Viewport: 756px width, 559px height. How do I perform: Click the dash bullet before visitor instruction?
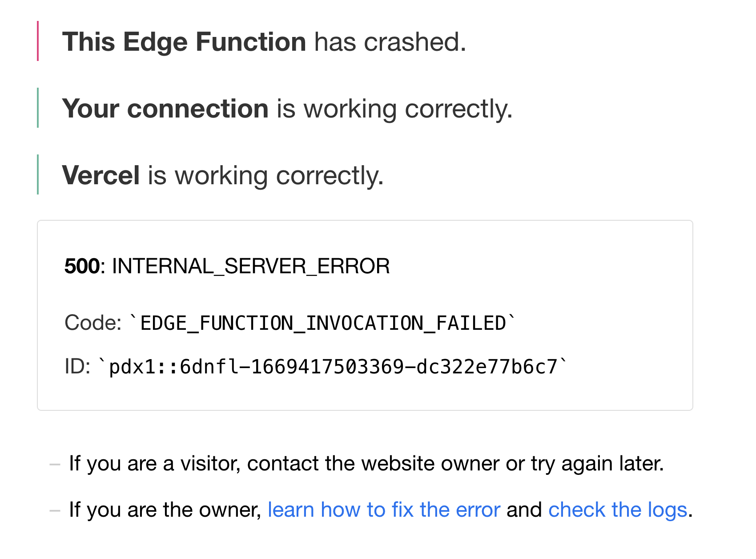55,465
